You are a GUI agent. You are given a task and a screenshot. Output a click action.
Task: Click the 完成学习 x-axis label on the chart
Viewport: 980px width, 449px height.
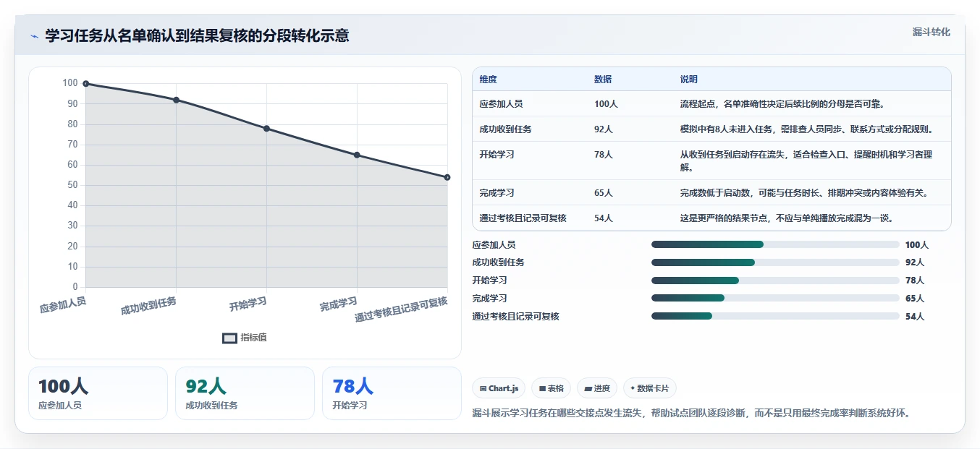tap(339, 304)
